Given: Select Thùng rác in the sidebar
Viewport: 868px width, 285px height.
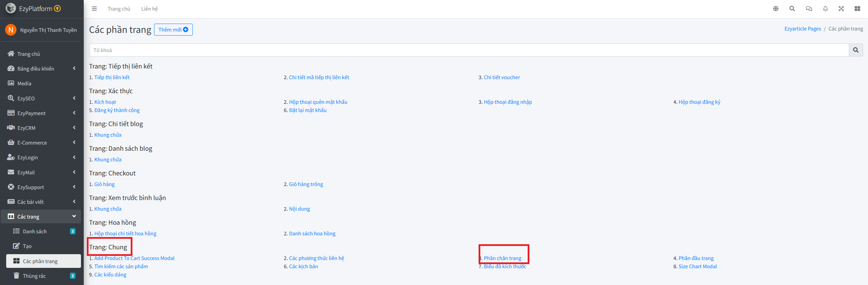Looking at the screenshot, I should tap(34, 276).
